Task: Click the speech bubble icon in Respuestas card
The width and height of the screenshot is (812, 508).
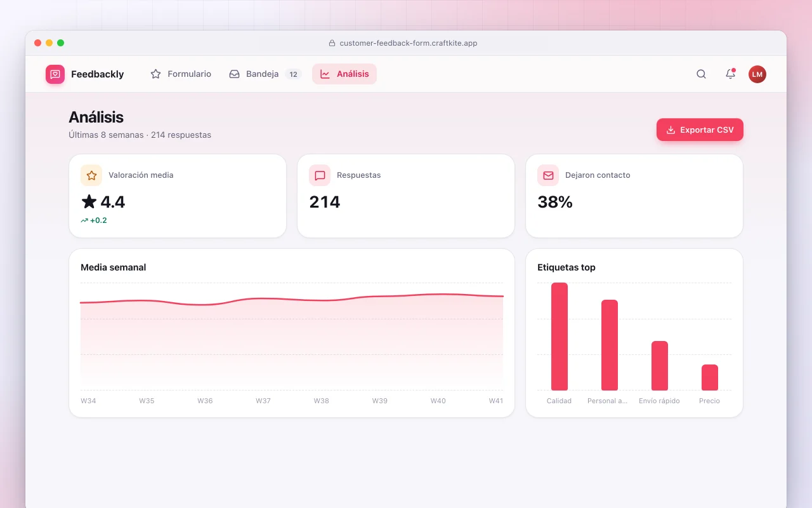Action: 320,175
